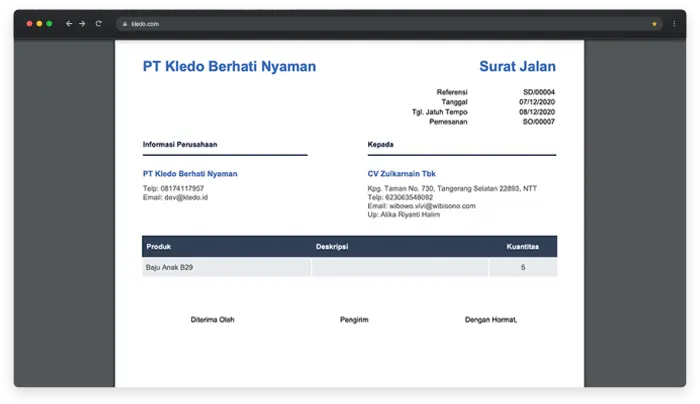Click the Dengan Hormat signature label
Screen dimensions: 700x404
point(491,320)
